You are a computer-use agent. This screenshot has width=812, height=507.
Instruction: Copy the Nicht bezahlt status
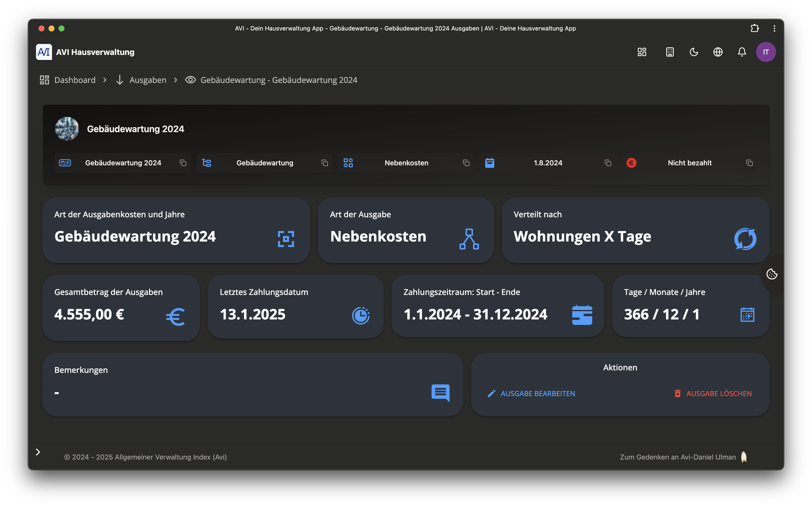pyautogui.click(x=749, y=163)
